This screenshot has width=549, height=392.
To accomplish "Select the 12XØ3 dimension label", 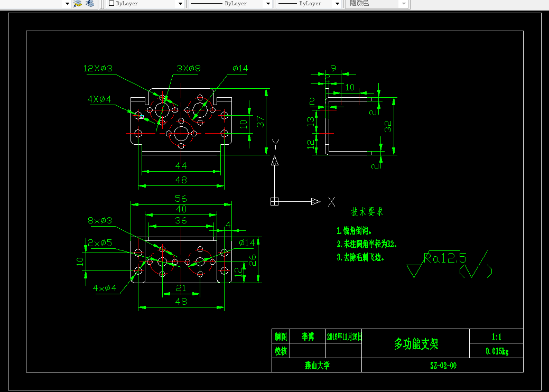I will (98, 68).
